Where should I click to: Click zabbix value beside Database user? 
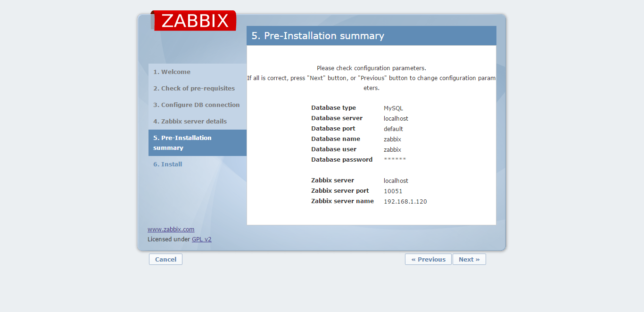point(392,150)
